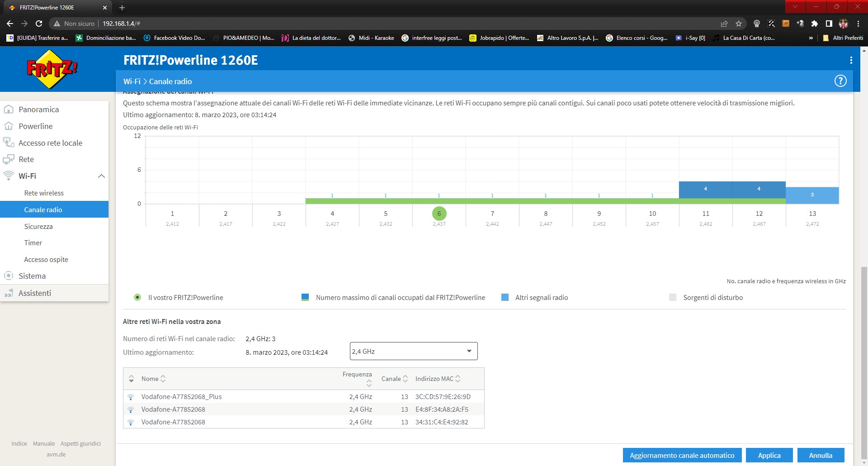Open the Manuale footer link
868x466 pixels.
click(x=44, y=444)
